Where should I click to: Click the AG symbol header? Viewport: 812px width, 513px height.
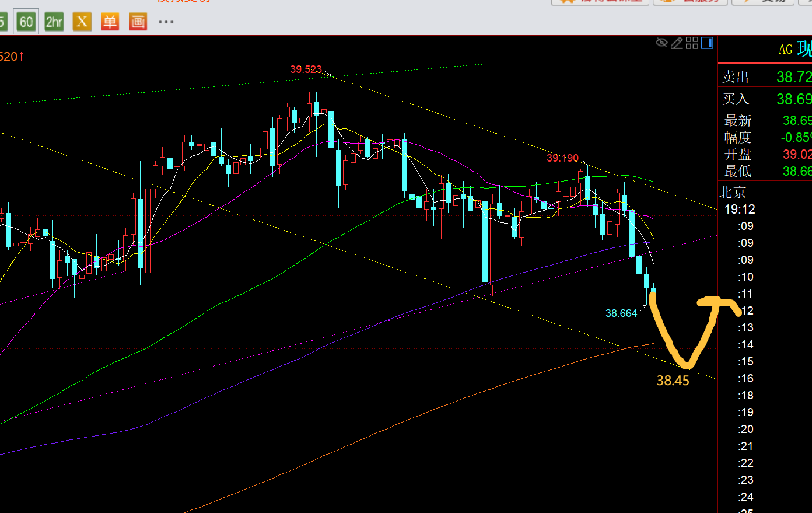tap(786, 50)
